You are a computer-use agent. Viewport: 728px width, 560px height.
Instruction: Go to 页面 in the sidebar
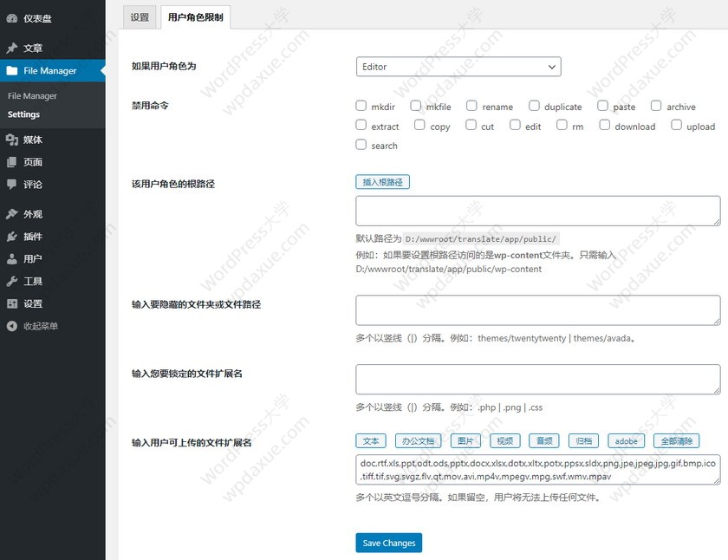pos(53,162)
